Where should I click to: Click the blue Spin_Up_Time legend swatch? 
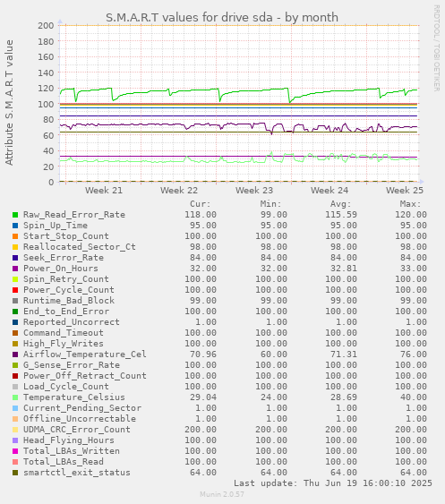click(x=15, y=226)
